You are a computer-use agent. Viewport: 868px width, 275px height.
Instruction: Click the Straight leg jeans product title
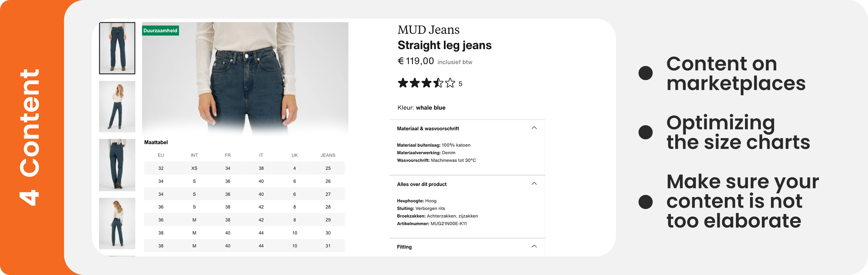coord(445,45)
